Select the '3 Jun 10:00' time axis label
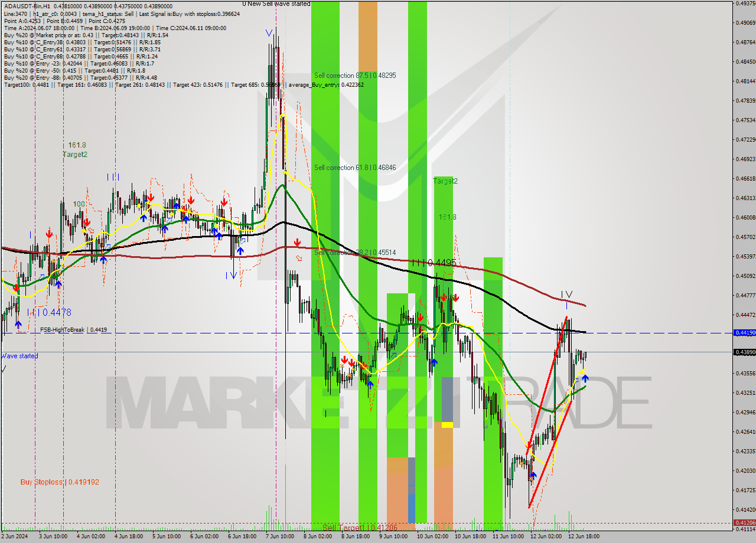The image size is (756, 543). [x=53, y=537]
